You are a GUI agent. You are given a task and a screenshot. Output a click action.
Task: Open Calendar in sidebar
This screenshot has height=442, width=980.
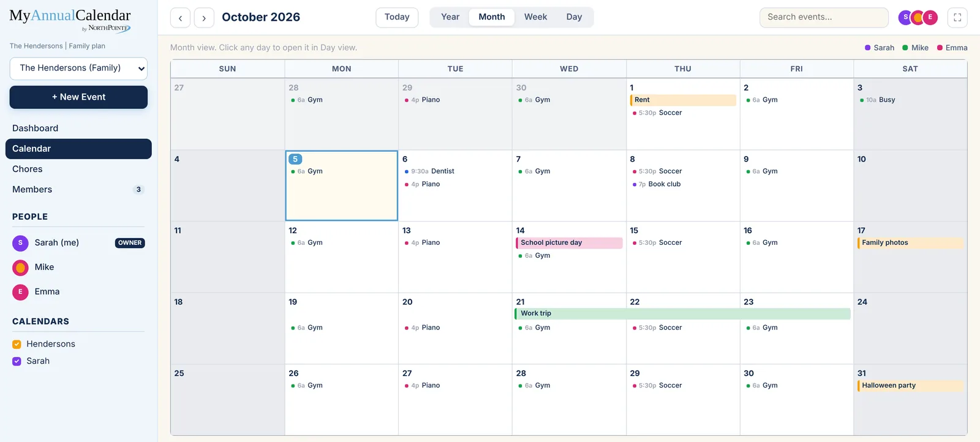(78, 149)
